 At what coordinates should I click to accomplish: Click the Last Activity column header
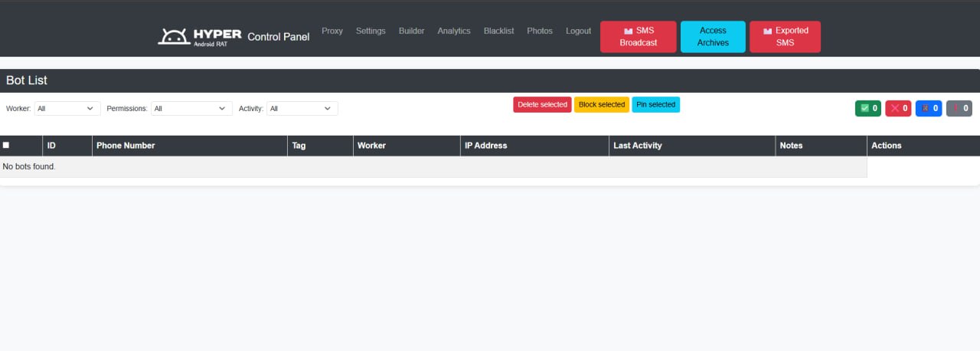638,146
